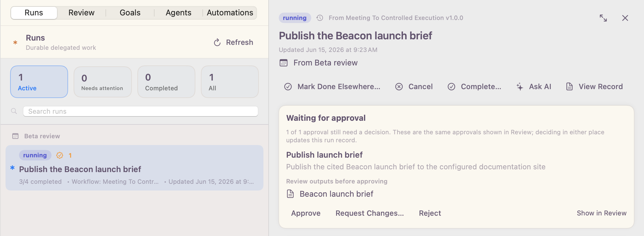Click the sparkle Ask AI icon

[x=520, y=87]
